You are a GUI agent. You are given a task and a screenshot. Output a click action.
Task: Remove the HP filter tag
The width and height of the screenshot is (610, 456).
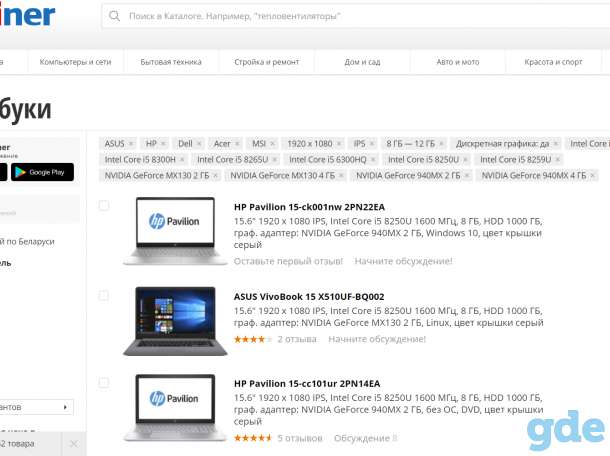pos(163,144)
